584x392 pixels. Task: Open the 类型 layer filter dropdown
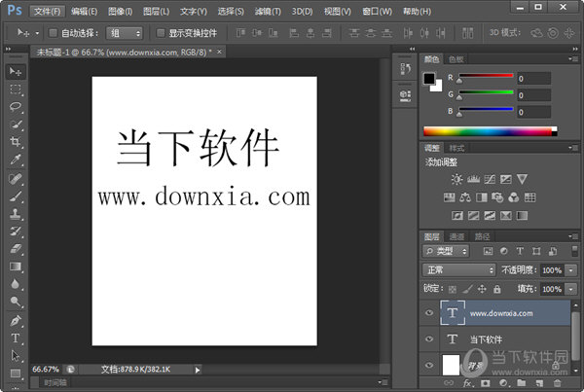click(x=446, y=251)
